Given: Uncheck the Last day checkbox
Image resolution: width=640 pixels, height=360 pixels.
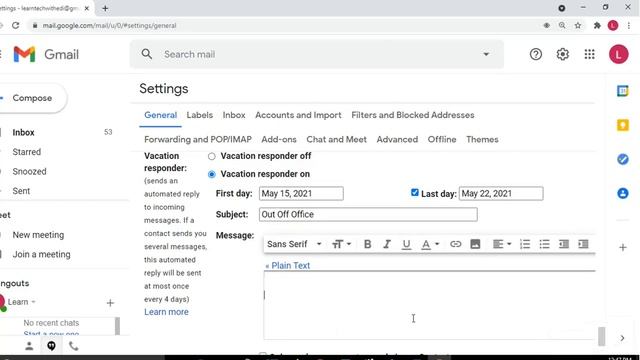Looking at the screenshot, I should [x=415, y=193].
